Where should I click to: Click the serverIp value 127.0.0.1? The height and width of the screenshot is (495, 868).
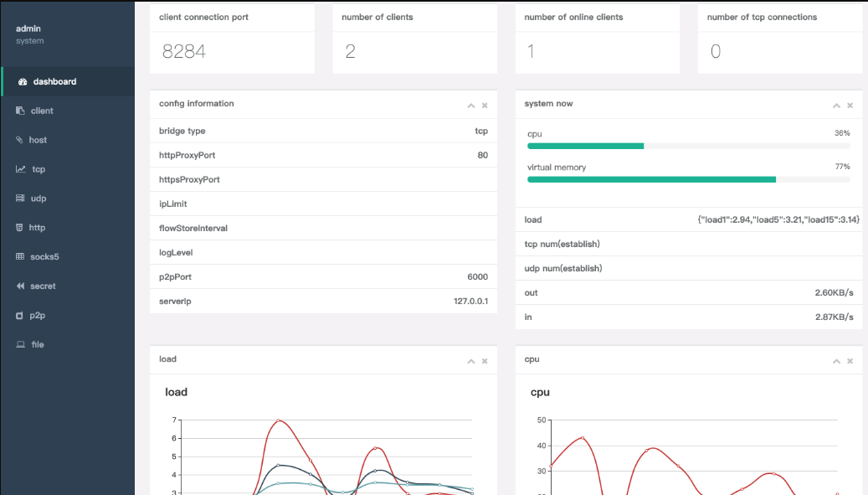click(470, 302)
